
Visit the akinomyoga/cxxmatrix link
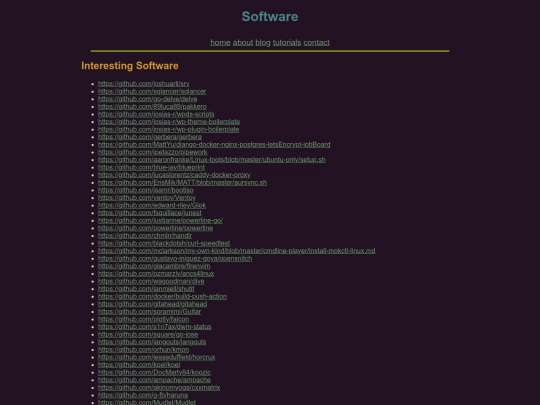[159, 387]
